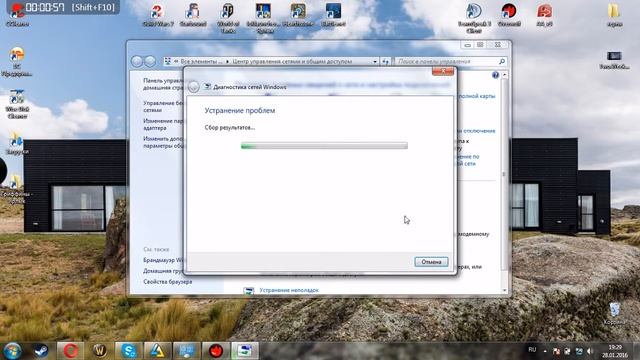Open red-and-black circle shortcut beside TeamSpeak icon
640x360 pixels.
coord(509,15)
